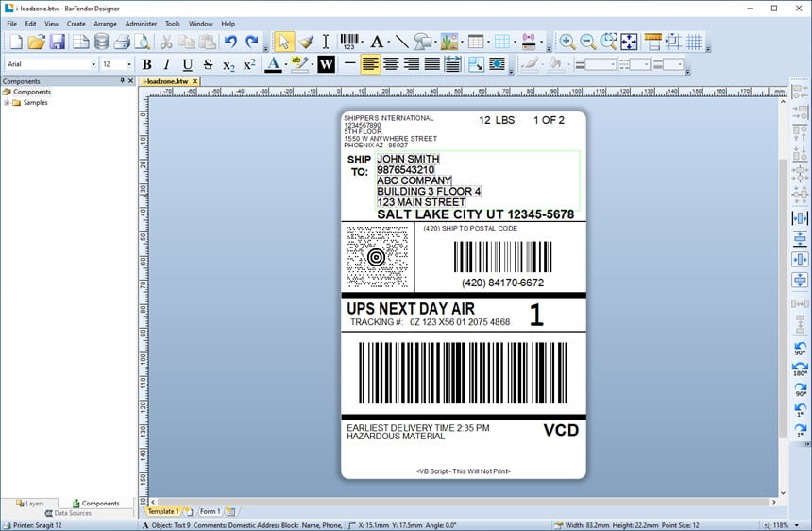Toggle strikethrough formatting

click(208, 64)
